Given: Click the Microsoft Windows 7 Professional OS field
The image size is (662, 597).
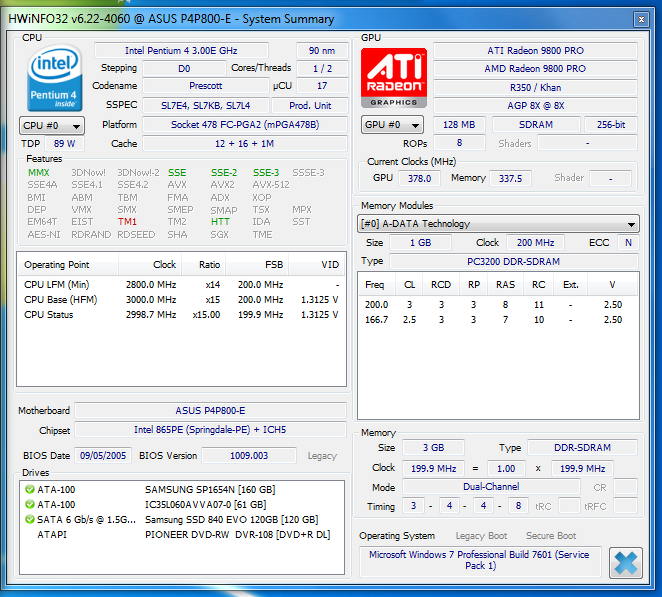Looking at the screenshot, I should pyautogui.click(x=480, y=560).
